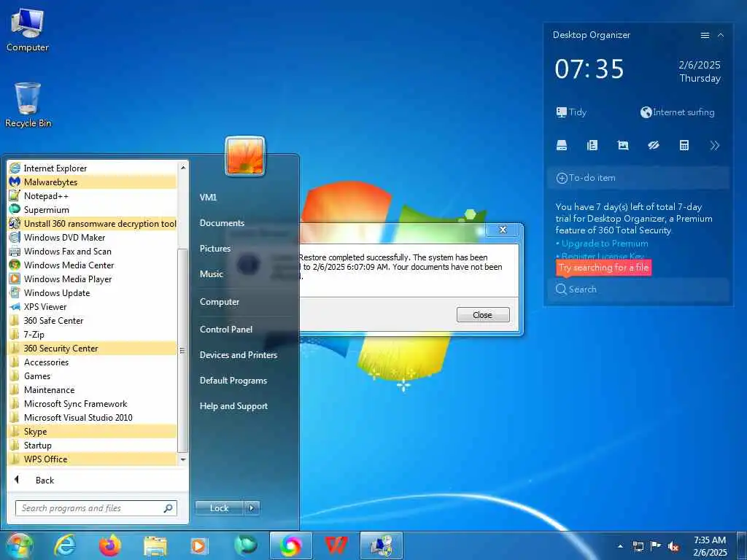Image resolution: width=747 pixels, height=560 pixels.
Task: Open Windows Explorer from the taskbar
Action: tap(155, 545)
